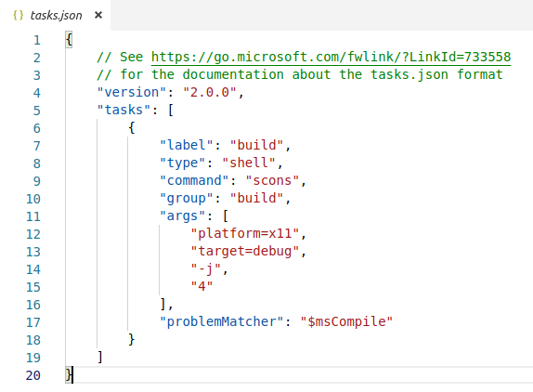The width and height of the screenshot is (533, 392).
Task: Open the go.microsoft.com fwlink documentation URL
Action: click(x=331, y=57)
